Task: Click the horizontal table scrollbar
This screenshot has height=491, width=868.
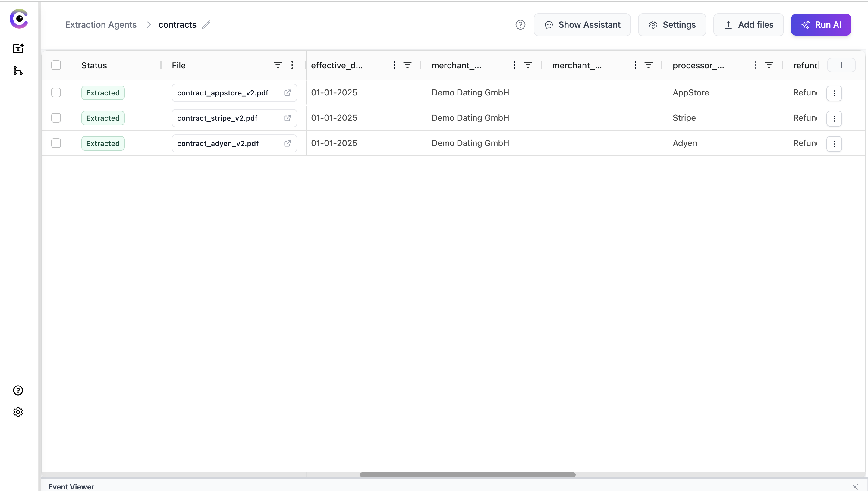Action: click(x=467, y=474)
